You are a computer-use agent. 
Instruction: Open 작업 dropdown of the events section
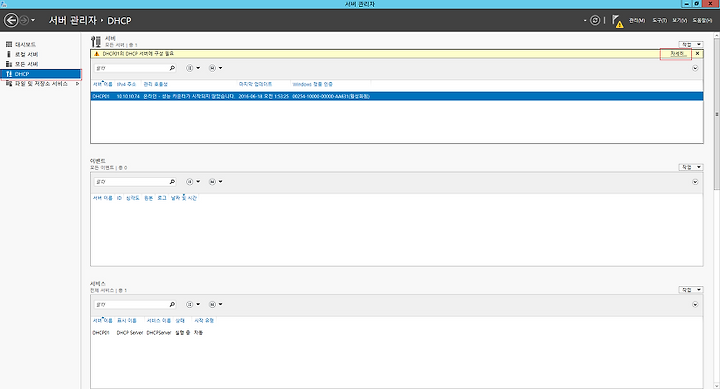tap(691, 167)
